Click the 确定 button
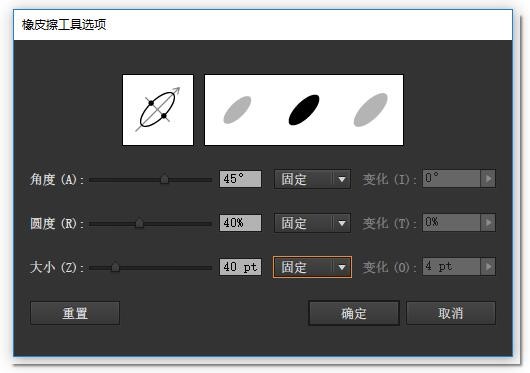The image size is (530, 373). pos(354,314)
